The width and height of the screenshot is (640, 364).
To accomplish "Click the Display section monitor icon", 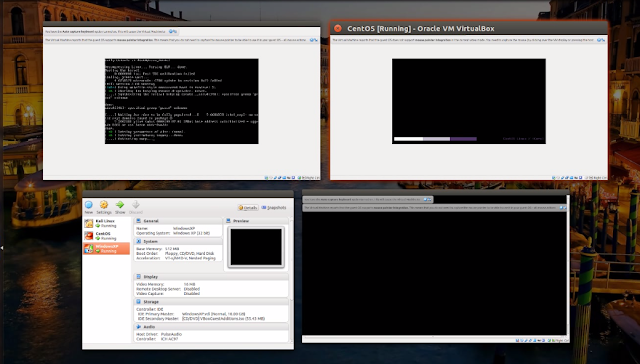I will (138, 277).
